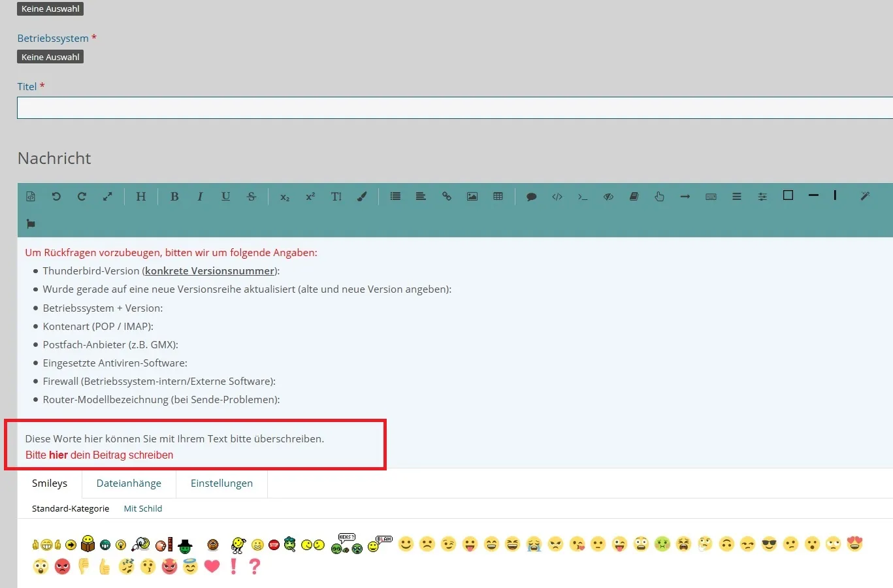Viewport: 893px width, 588px height.
Task: Focus the Titel input field
Action: [x=455, y=108]
